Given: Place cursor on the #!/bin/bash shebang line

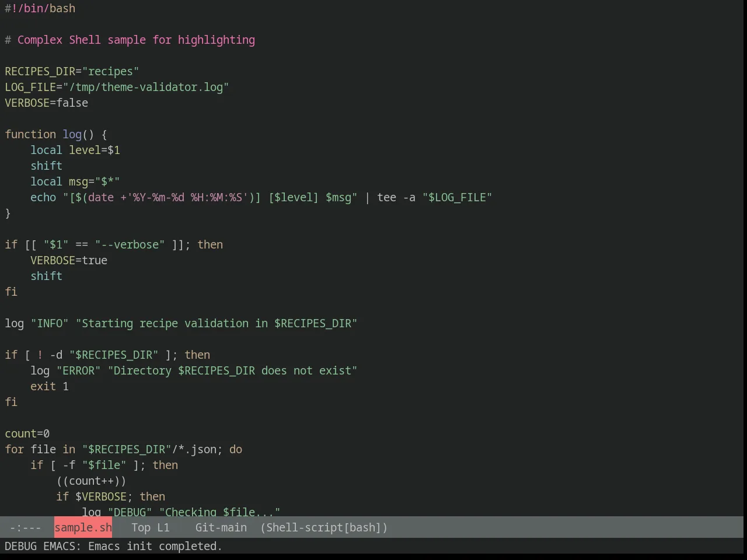Looking at the screenshot, I should coord(40,8).
